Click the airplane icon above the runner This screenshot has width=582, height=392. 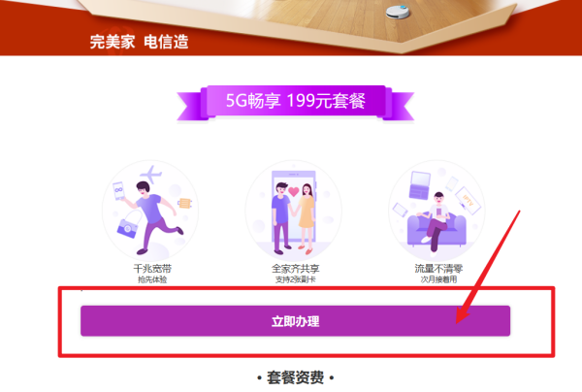click(x=150, y=174)
